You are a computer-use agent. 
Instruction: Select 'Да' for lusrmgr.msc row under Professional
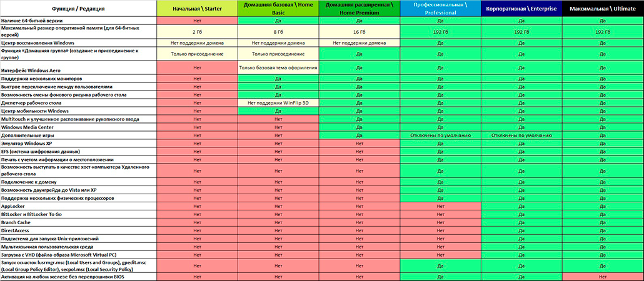440,265
